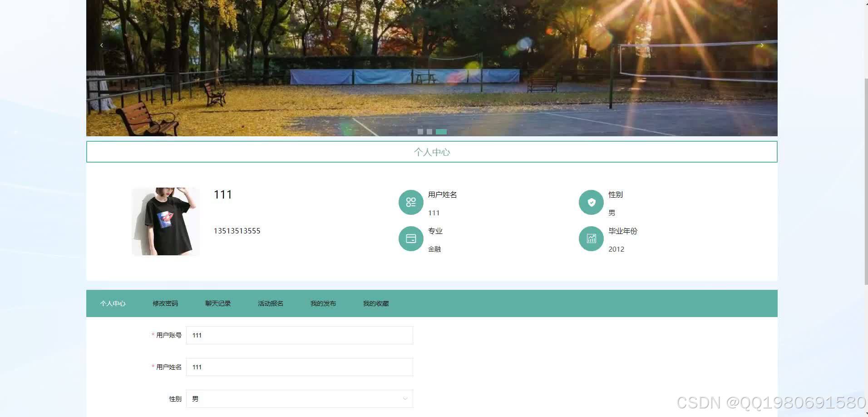Select the third carousel indicator dot
The image size is (868, 417).
(441, 132)
